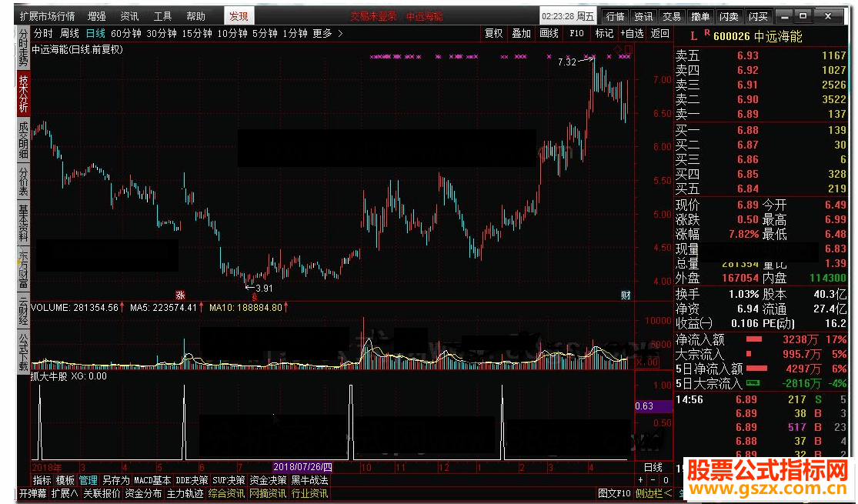Screen dimensions: 858x504
Task: Switch to the 周线 weekly chart
Action: pos(69,33)
